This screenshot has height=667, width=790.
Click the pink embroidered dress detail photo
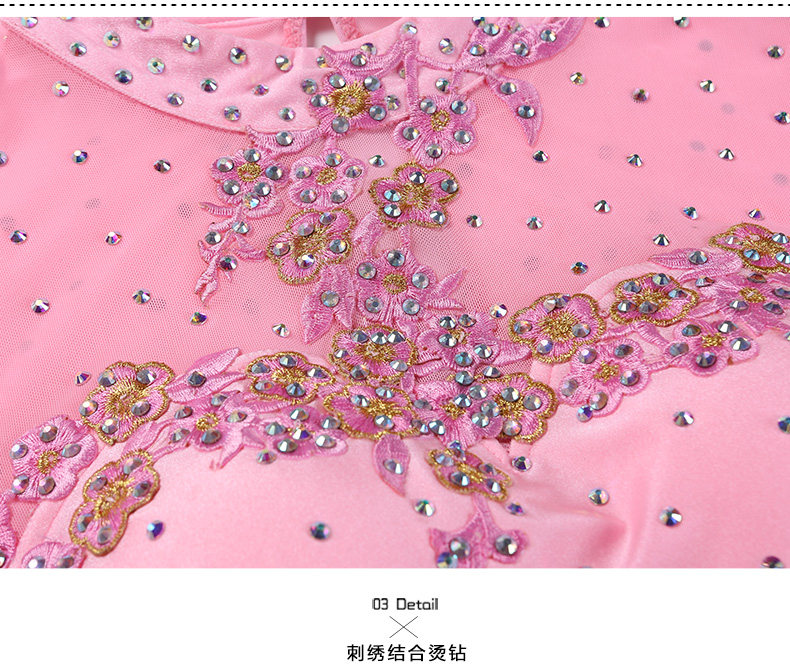click(x=395, y=293)
